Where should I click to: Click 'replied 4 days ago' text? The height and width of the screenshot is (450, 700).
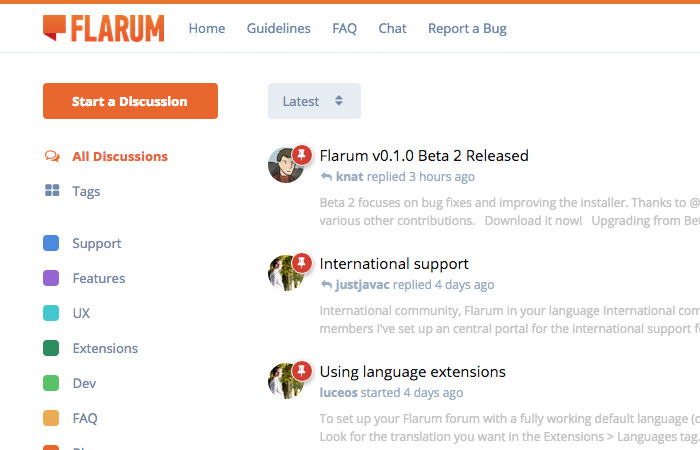(x=443, y=285)
